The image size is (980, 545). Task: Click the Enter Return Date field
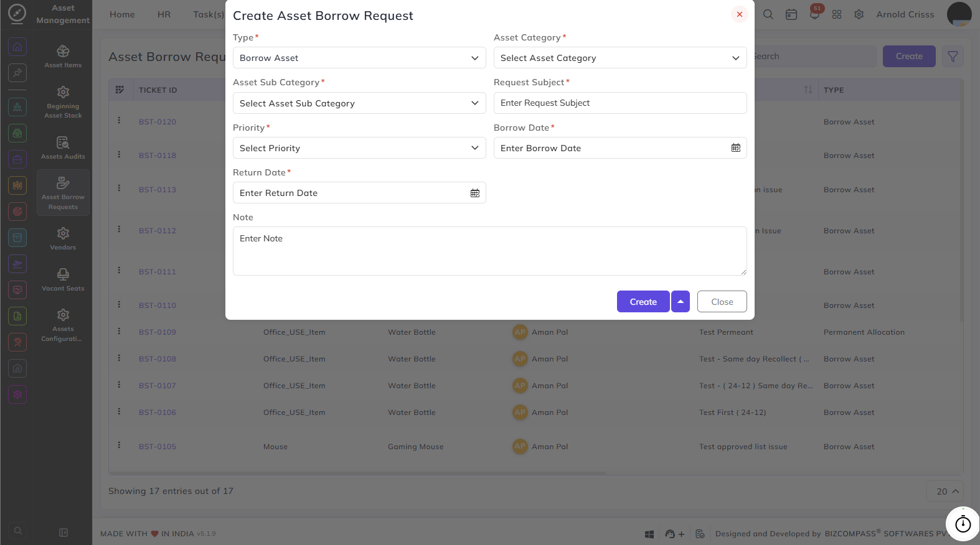359,193
